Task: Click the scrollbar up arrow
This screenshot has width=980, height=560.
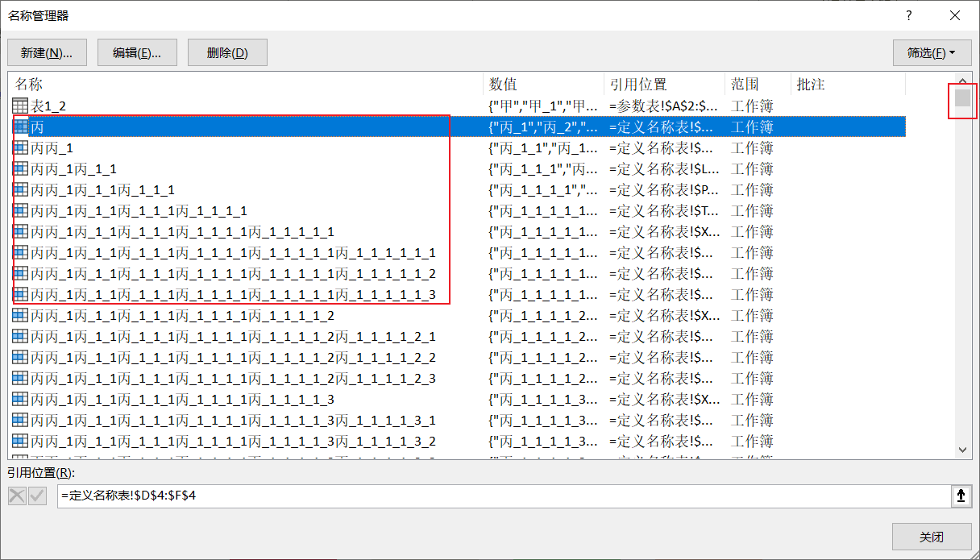Action: (962, 80)
